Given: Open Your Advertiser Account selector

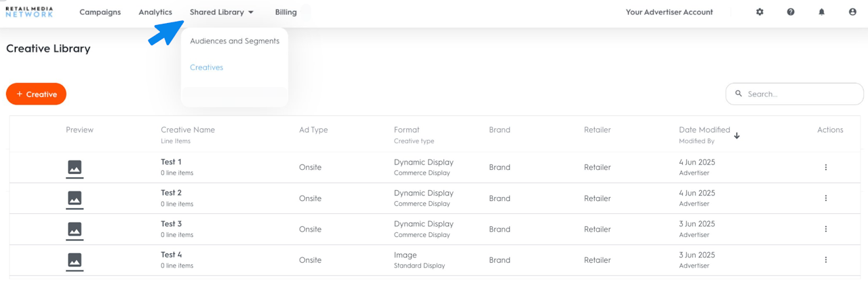Looking at the screenshot, I should [669, 12].
